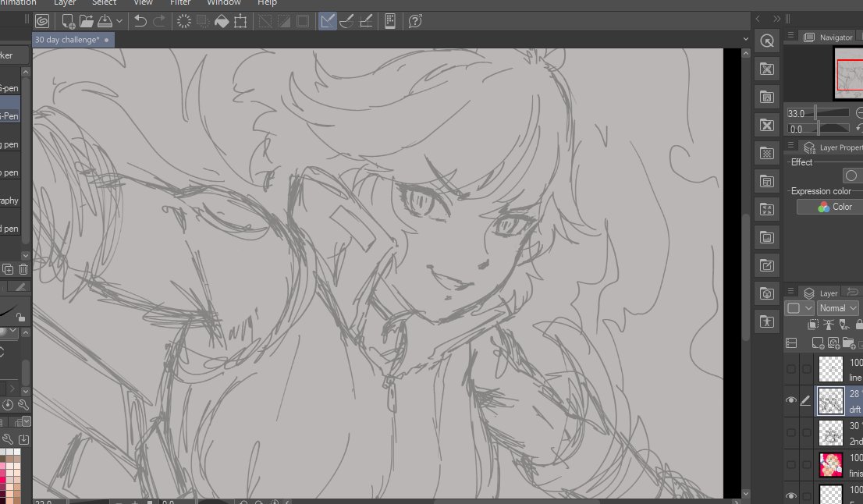
Task: Fill with the paint bucket command icon
Action: [x=222, y=22]
